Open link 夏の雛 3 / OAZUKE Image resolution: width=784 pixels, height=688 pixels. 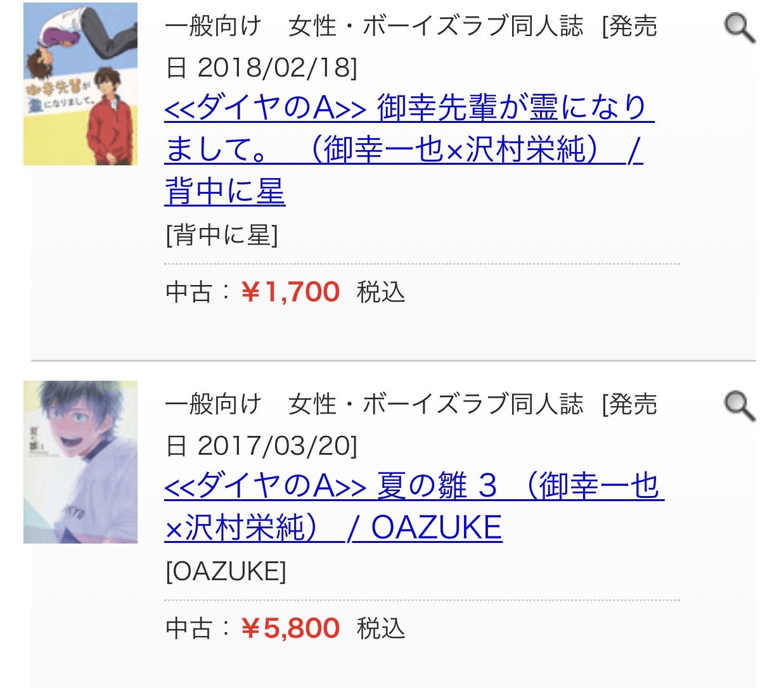click(414, 507)
